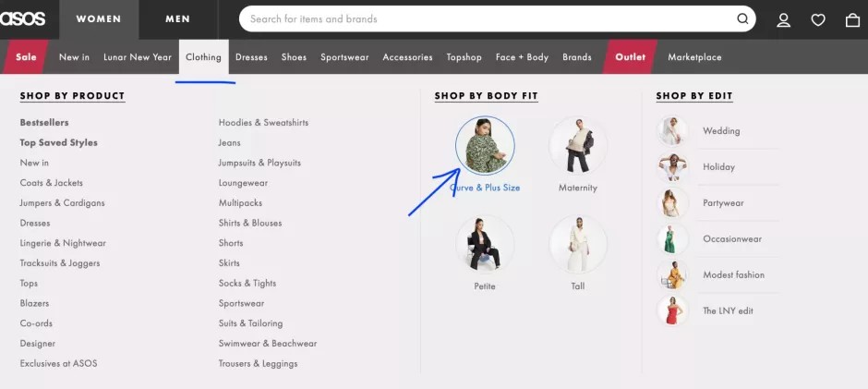This screenshot has height=389, width=868.
Task: Select the Tall body fit thumbnail
Action: pos(578,244)
